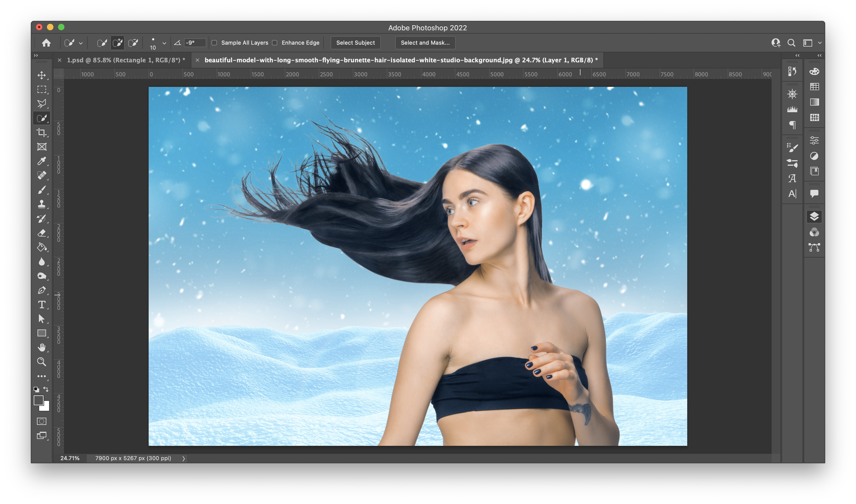Click the Select Subject button
The width and height of the screenshot is (856, 504).
click(355, 43)
